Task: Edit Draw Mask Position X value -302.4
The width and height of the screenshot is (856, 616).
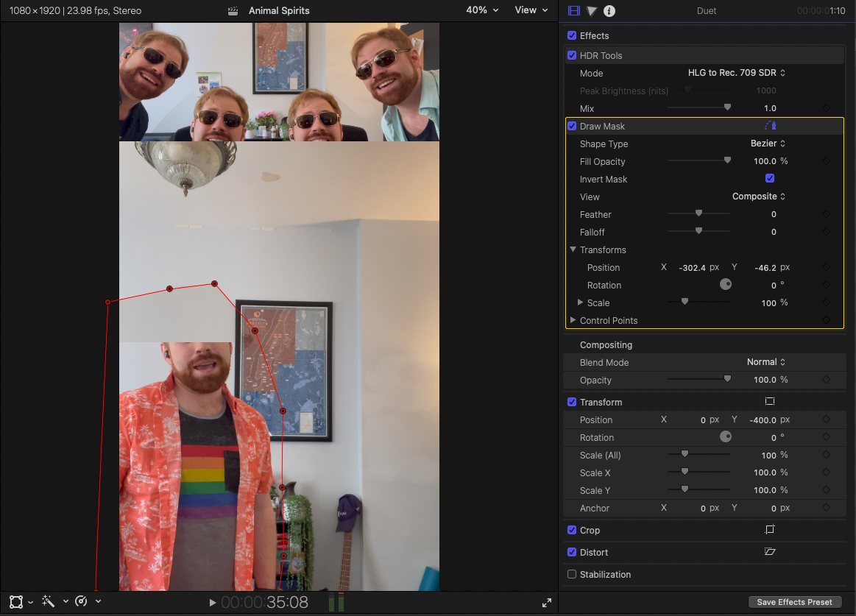Action: coord(692,268)
